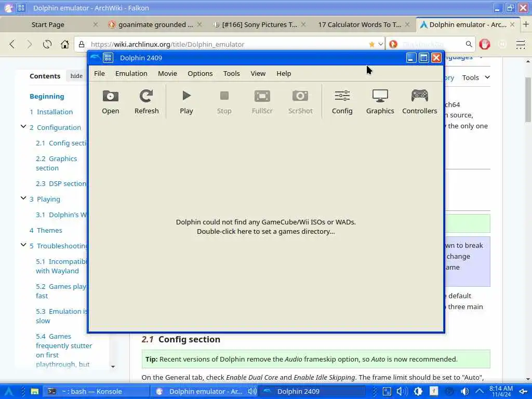This screenshot has width=532, height=399.
Task: Close the '17 Calculator Words' tab
Action: click(407, 24)
